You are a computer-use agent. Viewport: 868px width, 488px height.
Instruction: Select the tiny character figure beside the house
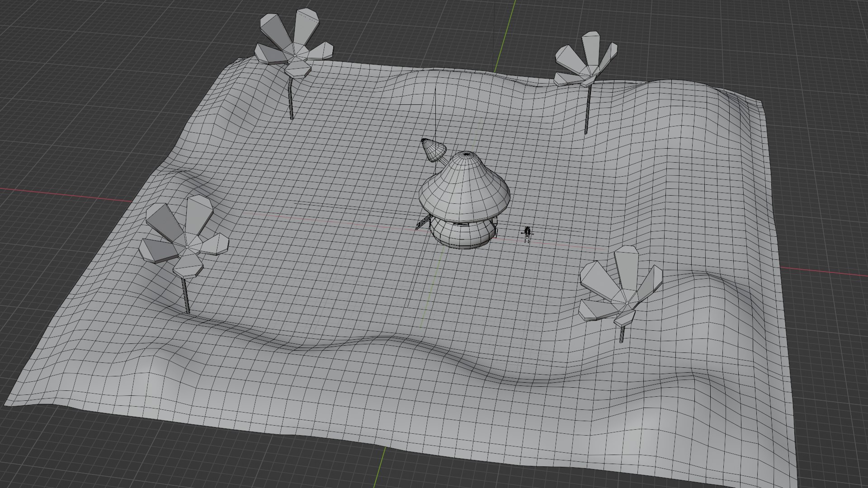click(x=527, y=235)
